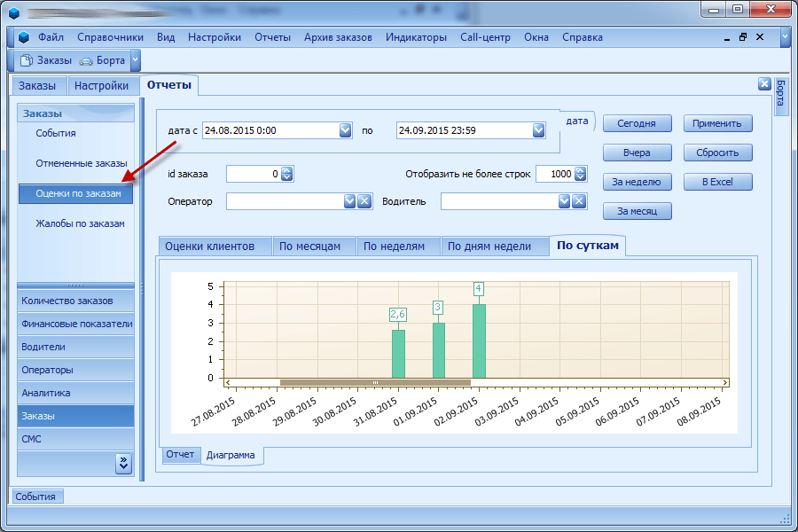
Task: Clear the Водитель field with its X button
Action: tap(579, 201)
